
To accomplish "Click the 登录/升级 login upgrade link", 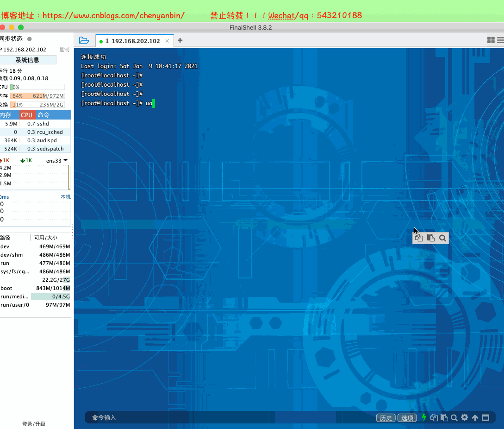I will (34, 424).
